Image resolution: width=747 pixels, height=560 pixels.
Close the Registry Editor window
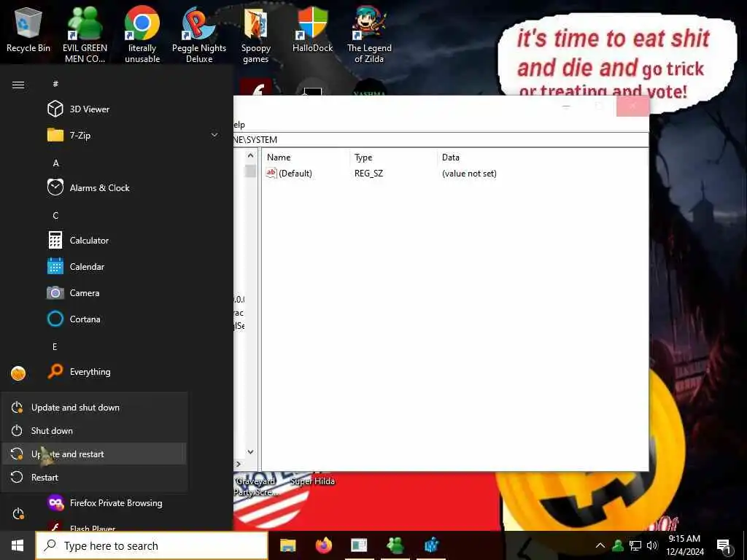pos(632,106)
